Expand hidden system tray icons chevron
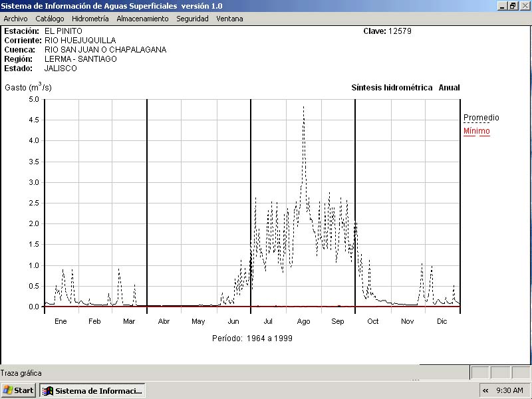This screenshot has height=399, width=532. [x=485, y=390]
